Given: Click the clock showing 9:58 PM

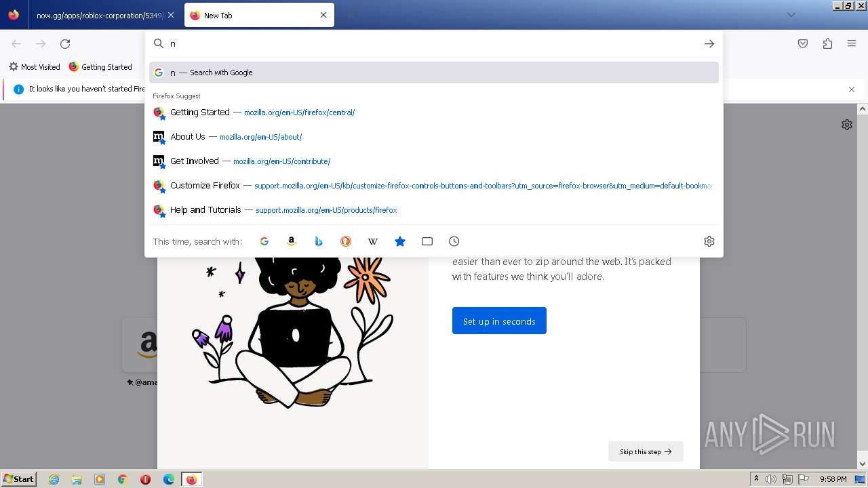Looking at the screenshot, I should click(x=833, y=479).
